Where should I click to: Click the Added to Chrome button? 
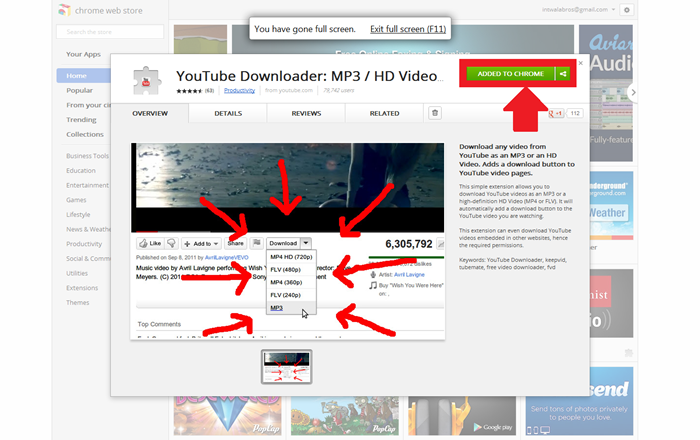click(510, 74)
